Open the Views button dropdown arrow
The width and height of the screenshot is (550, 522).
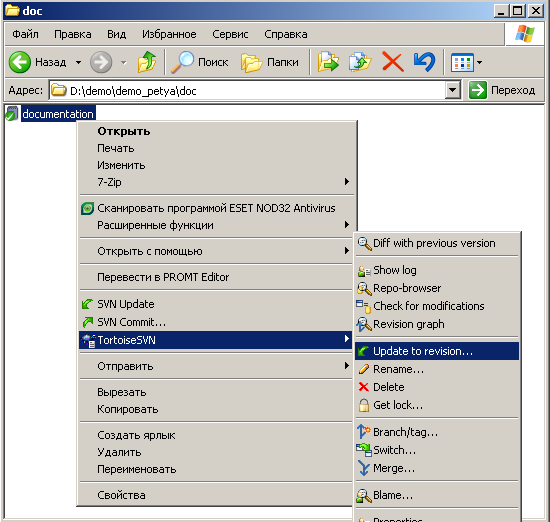479,62
